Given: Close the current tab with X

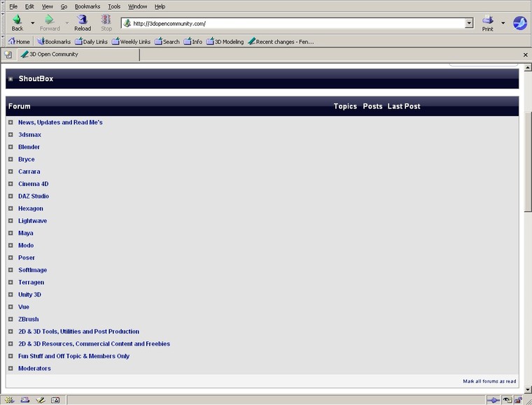Looking at the screenshot, I should pos(525,55).
